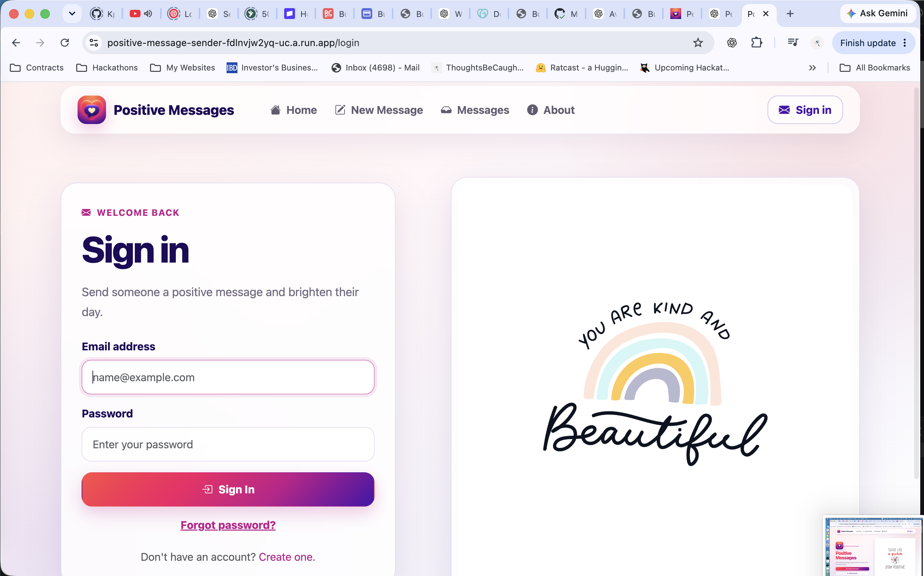Click the You Are Kind and Beautiful image
The image size is (924, 576).
655,383
